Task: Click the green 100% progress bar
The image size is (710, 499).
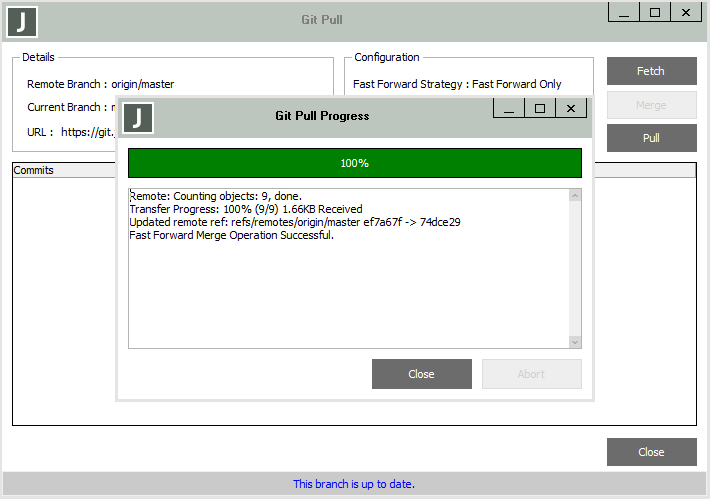Action: pyautogui.click(x=354, y=163)
